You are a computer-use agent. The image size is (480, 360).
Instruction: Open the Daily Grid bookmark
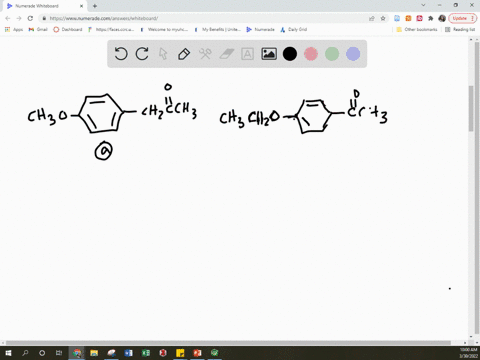[x=294, y=29]
